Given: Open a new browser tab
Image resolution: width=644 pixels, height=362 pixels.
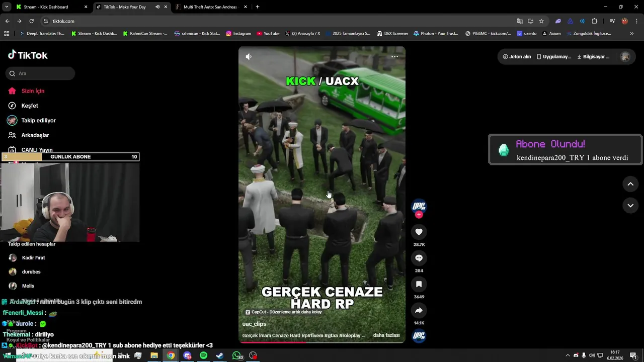Looking at the screenshot, I should (258, 7).
